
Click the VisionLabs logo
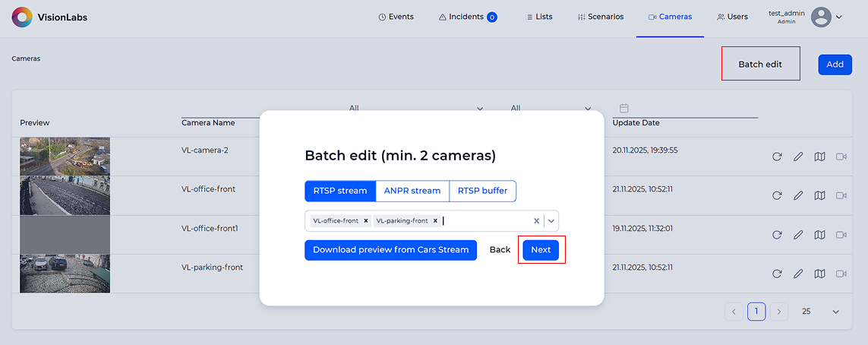pos(49,17)
